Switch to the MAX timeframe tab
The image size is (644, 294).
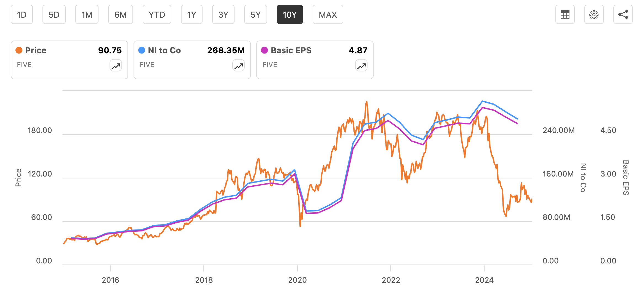point(328,14)
